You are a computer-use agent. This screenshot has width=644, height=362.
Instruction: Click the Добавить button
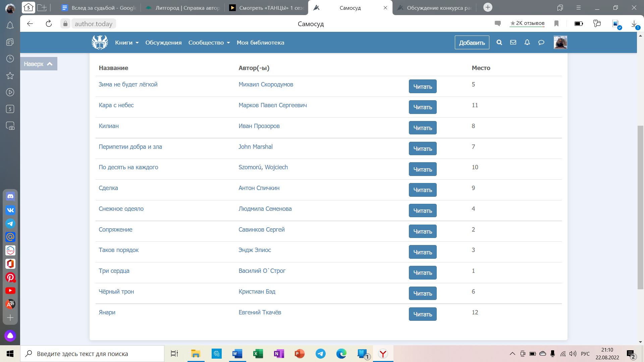tap(472, 43)
